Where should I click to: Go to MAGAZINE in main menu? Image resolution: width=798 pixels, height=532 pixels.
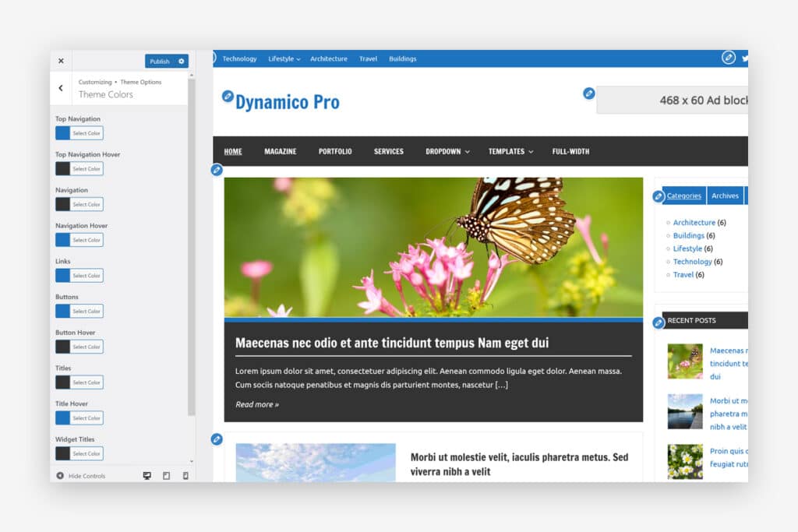coord(281,152)
